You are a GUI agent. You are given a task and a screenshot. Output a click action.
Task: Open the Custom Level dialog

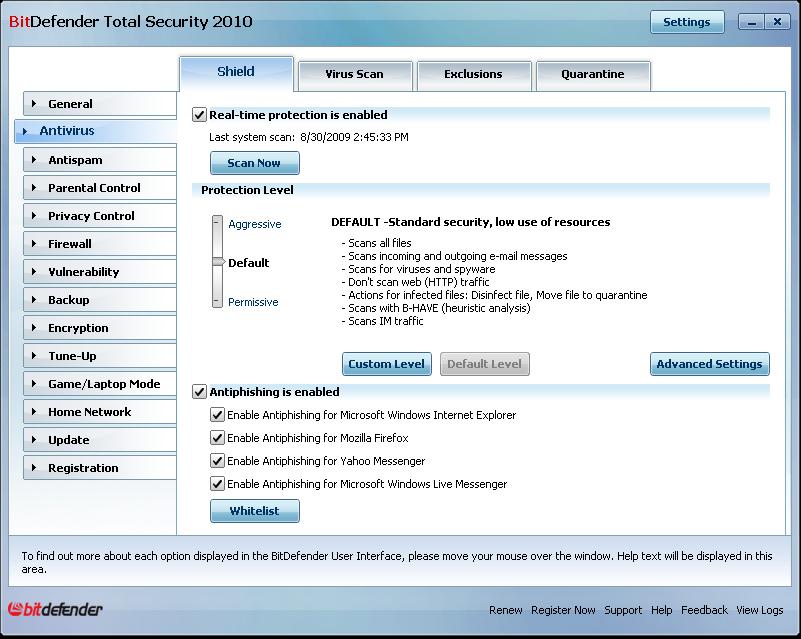(387, 364)
